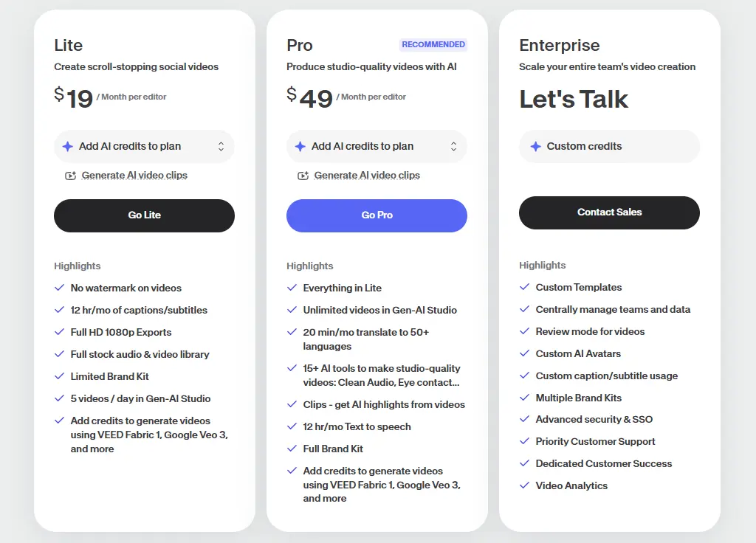Click the checkmark beside Everything in Lite
756x543 pixels.
pyautogui.click(x=292, y=288)
